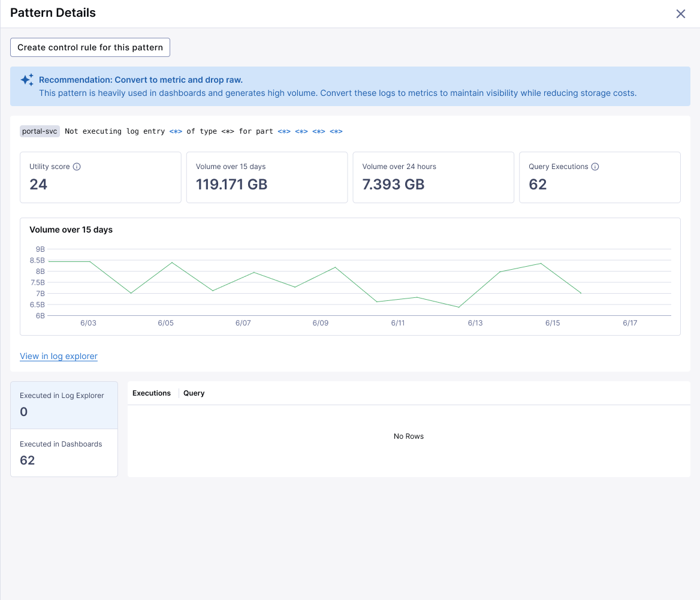Click the 119.171 GB volume value
This screenshot has height=600, width=700.
[232, 185]
